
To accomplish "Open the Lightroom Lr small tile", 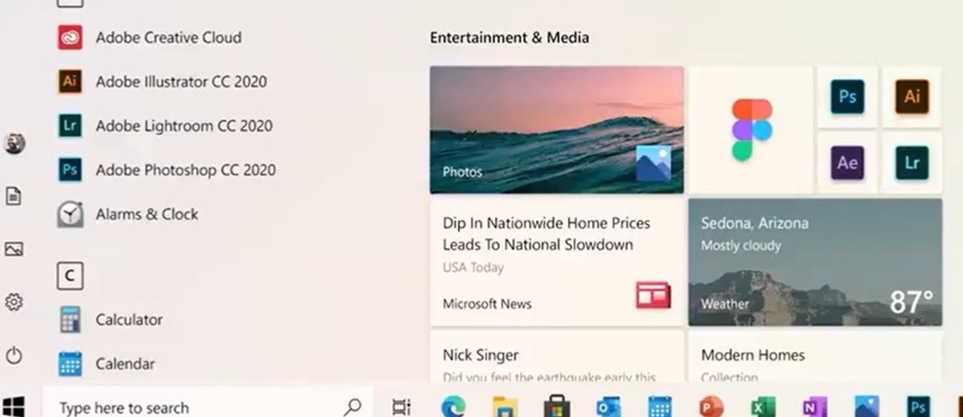I will (x=912, y=163).
